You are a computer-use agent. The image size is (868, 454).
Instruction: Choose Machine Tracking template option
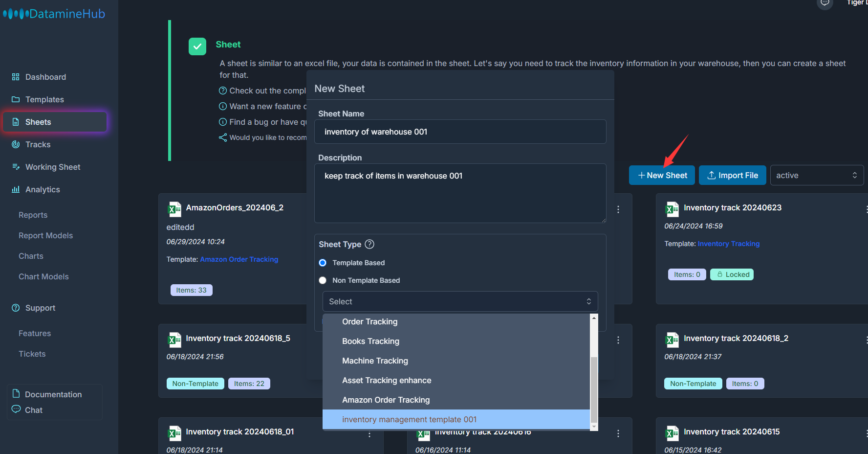pos(456,361)
